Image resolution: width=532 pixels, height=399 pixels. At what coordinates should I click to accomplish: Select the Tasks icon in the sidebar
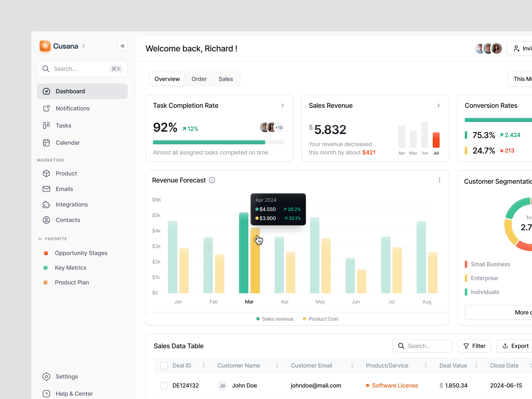[x=46, y=125]
